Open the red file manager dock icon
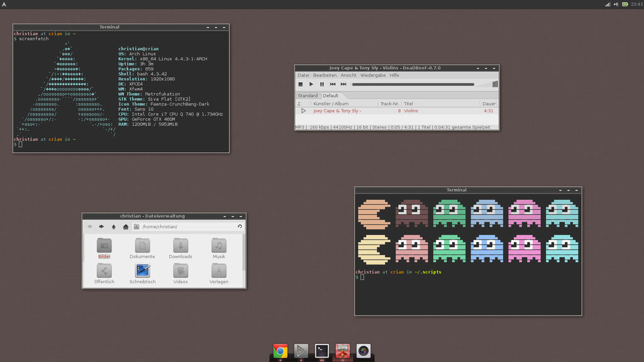The height and width of the screenshot is (362, 644). point(343,351)
